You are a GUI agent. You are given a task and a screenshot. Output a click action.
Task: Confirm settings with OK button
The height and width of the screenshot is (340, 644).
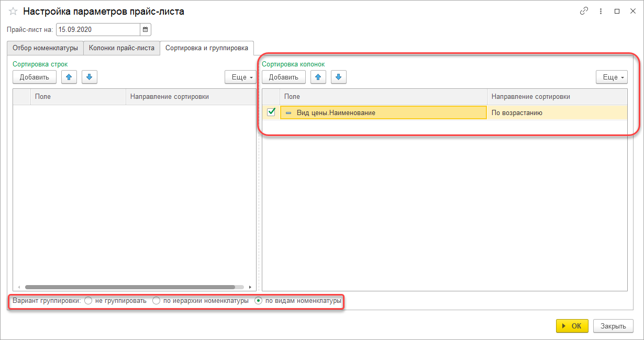pyautogui.click(x=572, y=326)
